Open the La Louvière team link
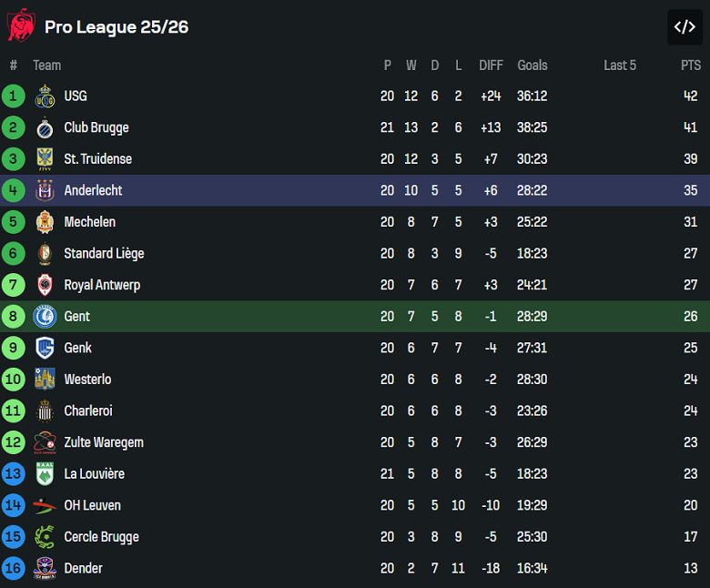Viewport: 710px width, 588px height. (x=94, y=474)
